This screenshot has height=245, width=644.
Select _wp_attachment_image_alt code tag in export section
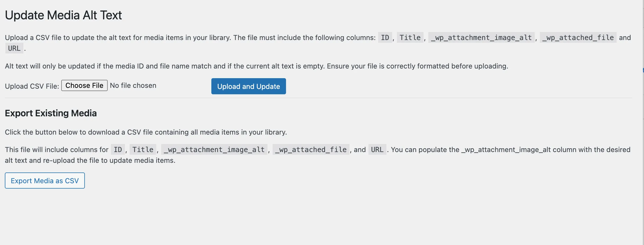214,150
